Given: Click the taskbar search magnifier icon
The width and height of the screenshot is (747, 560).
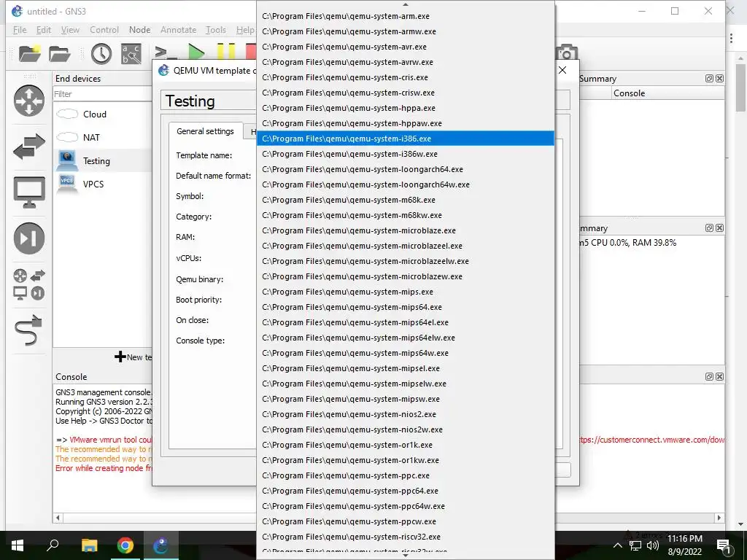Looking at the screenshot, I should point(53,545).
